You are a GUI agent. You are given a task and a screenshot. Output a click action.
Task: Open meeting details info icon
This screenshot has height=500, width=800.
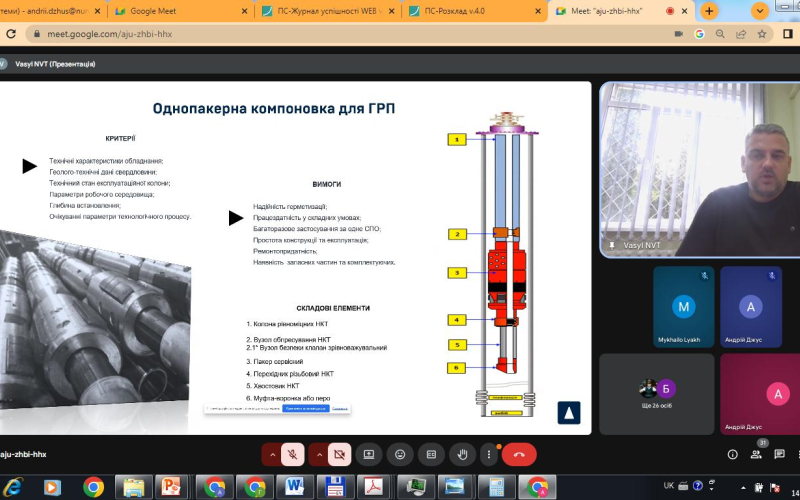point(732,454)
